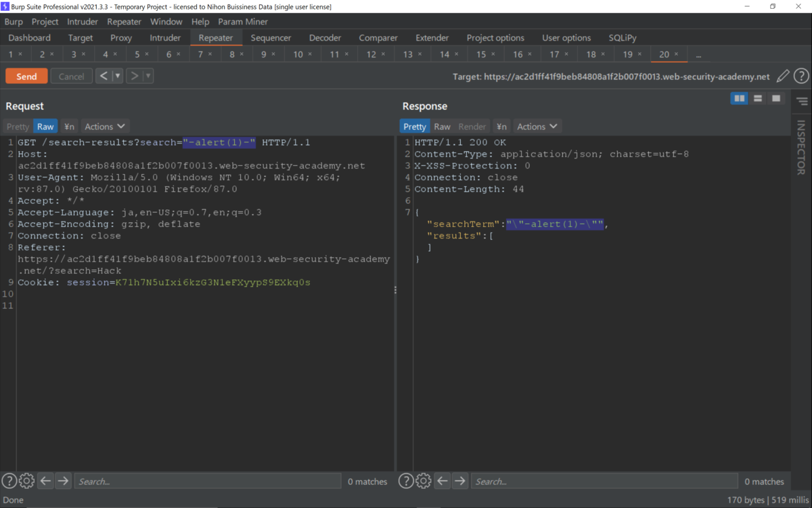The width and height of the screenshot is (812, 508).
Task: Close Repeater tab 1
Action: tap(20, 54)
